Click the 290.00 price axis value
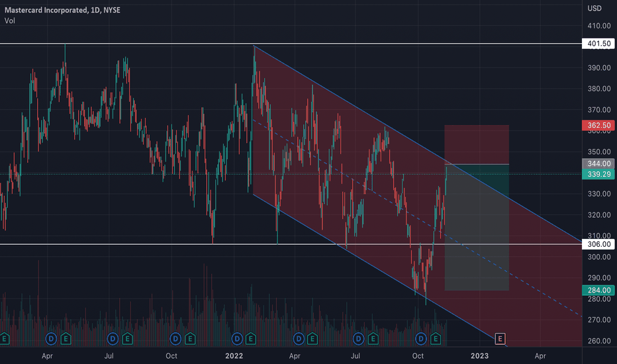This screenshot has height=364, width=617. (x=599, y=278)
